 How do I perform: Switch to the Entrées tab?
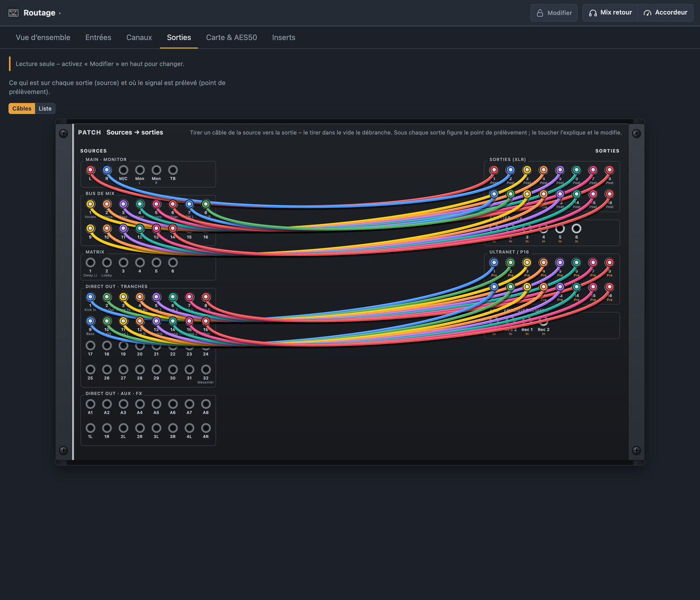(98, 37)
